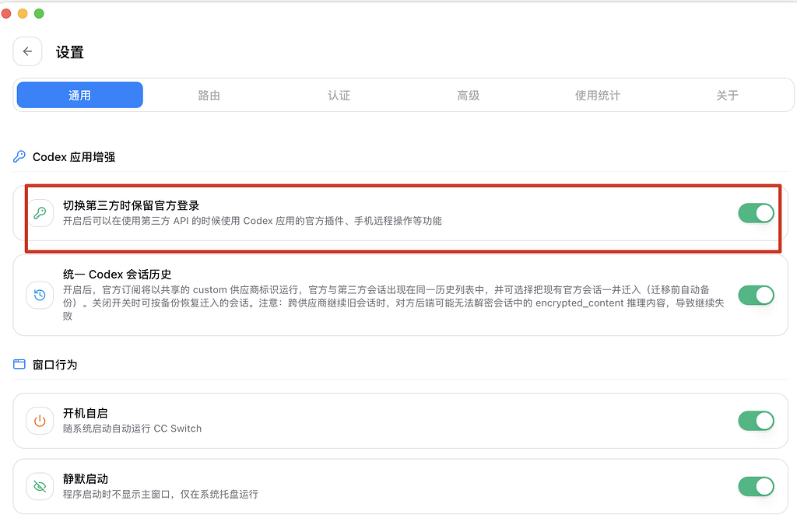
Task: Click the 切换第三方时保留官方登录 title
Action: click(x=131, y=205)
